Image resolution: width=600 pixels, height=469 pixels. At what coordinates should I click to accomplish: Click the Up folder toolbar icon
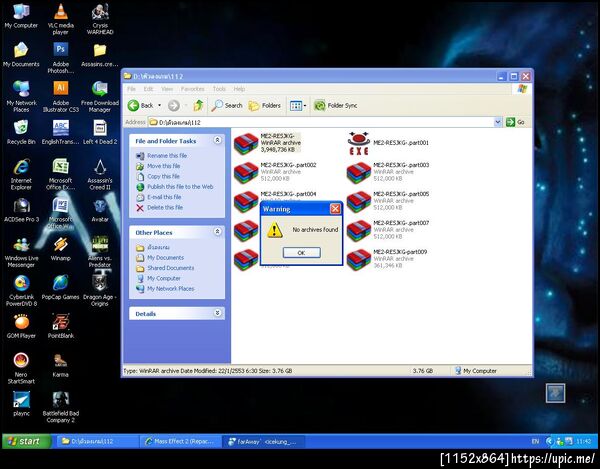[x=198, y=105]
